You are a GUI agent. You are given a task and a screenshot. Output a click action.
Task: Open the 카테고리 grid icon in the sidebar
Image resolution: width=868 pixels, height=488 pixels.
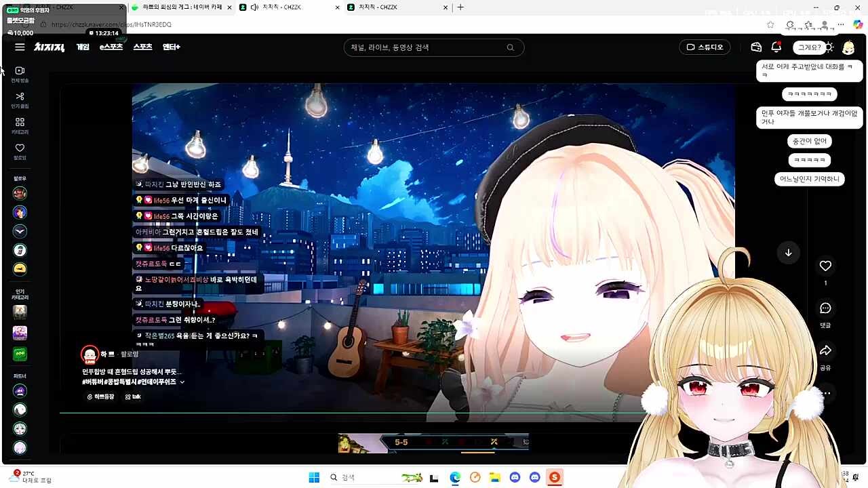[x=20, y=123]
